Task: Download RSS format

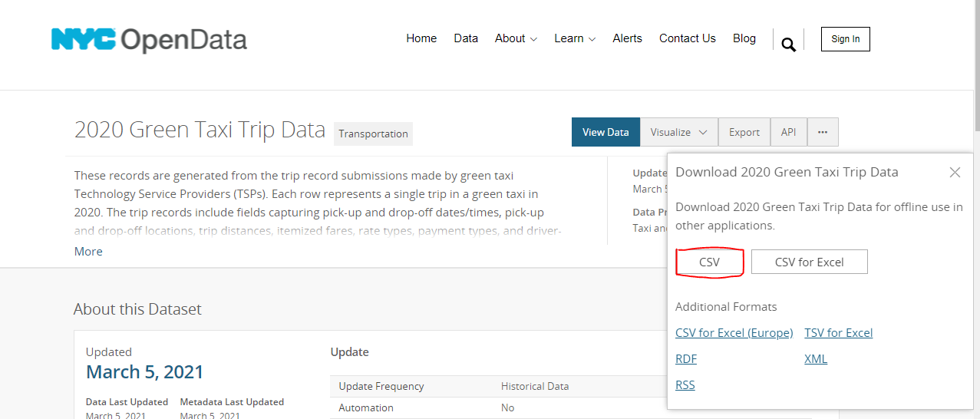Action: pyautogui.click(x=685, y=385)
